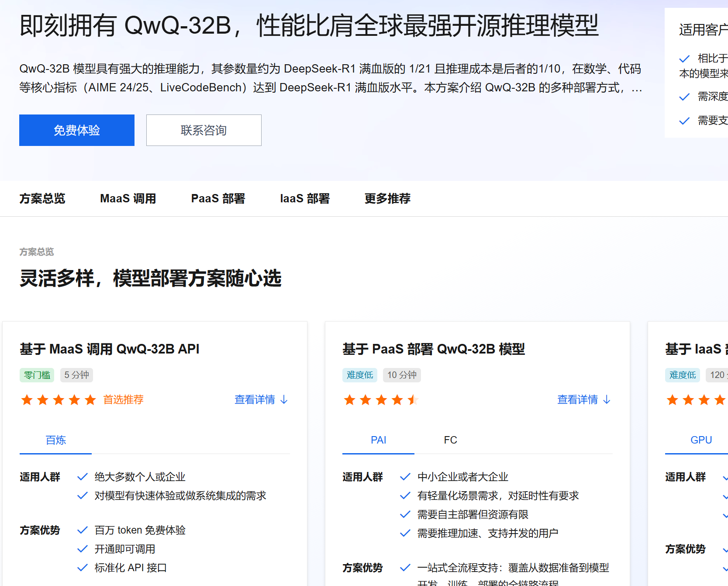
Task: Switch to the 方案总览 navigation tab
Action: pos(42,198)
